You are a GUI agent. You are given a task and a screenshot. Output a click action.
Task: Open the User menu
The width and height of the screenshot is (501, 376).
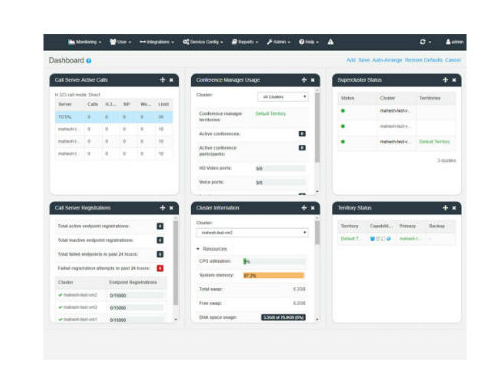[121, 42]
